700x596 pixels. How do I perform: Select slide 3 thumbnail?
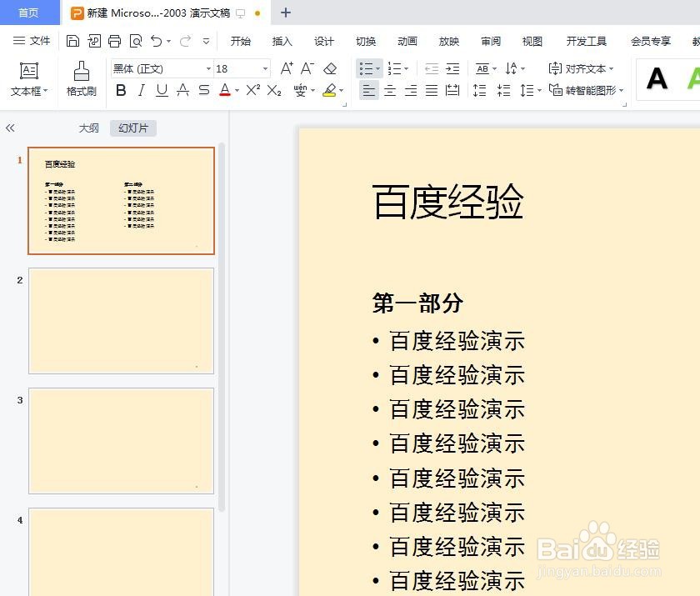[x=122, y=441]
